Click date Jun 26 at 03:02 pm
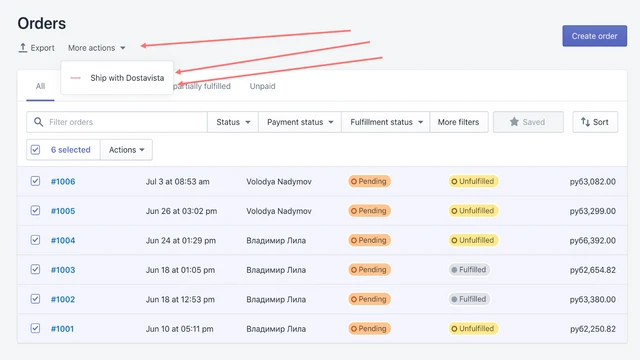Image resolution: width=640 pixels, height=360 pixels. click(181, 211)
